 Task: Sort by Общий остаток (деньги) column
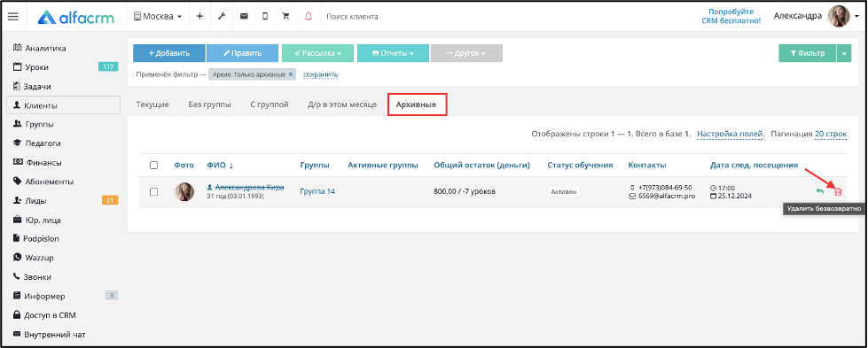(481, 165)
